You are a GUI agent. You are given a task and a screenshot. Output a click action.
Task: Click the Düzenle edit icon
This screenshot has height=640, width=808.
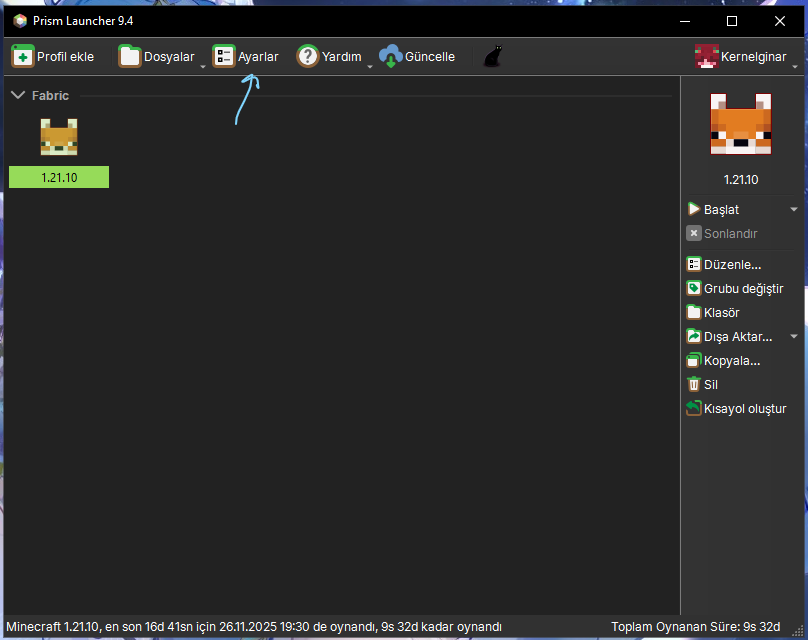(694, 264)
